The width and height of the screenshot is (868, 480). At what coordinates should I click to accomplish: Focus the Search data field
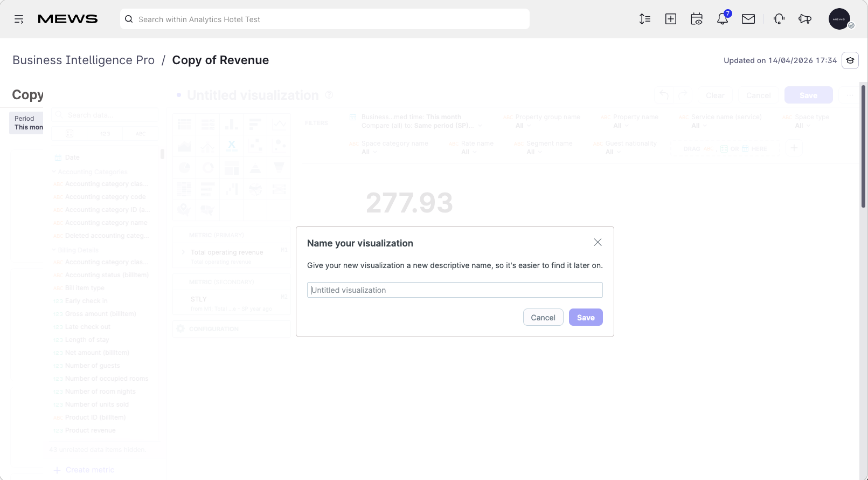[x=105, y=115]
